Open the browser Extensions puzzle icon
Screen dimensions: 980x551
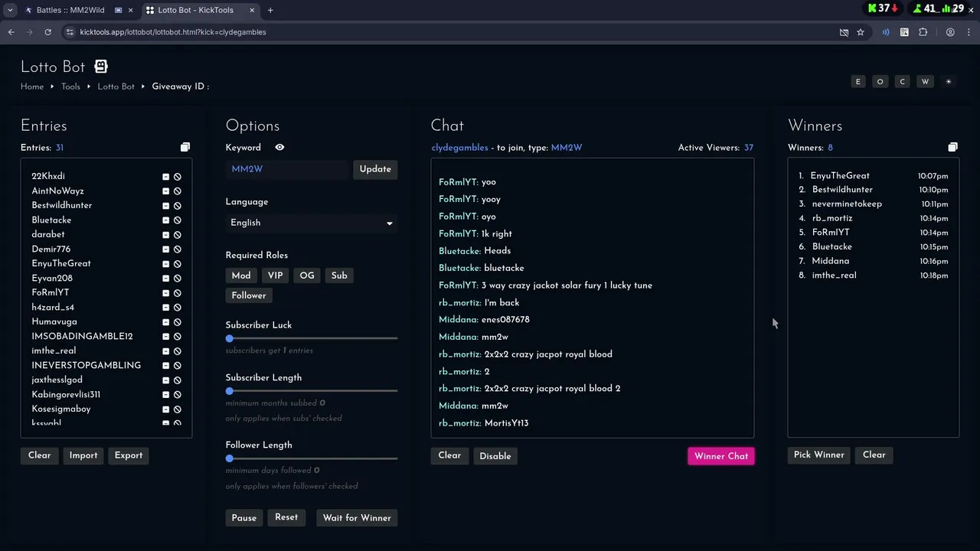(923, 32)
